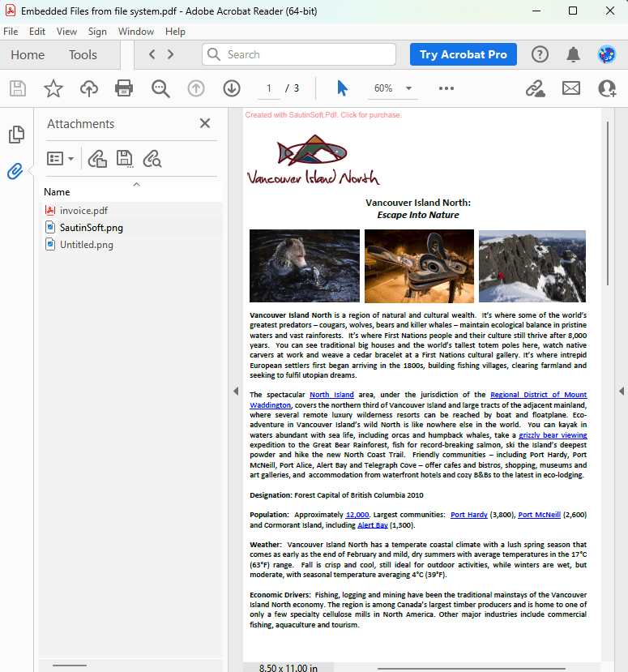The width and height of the screenshot is (628, 672).
Task: Sort attachments by the Name column header
Action: point(57,192)
